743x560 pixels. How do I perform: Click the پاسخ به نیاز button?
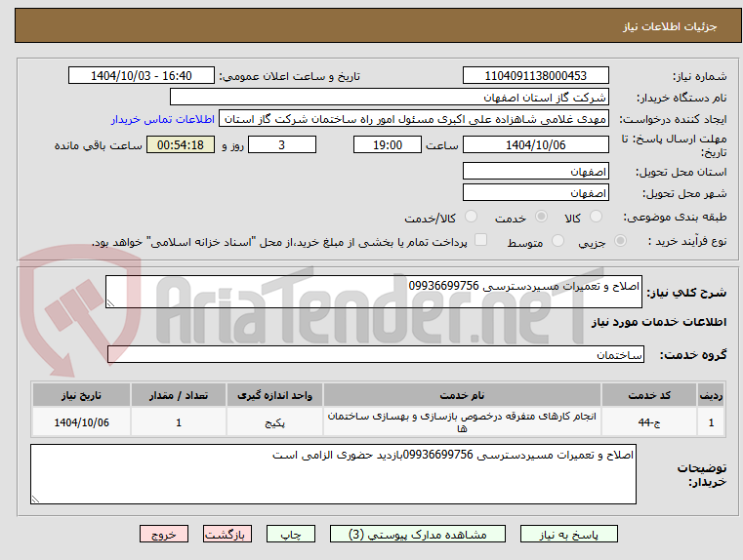(568, 534)
